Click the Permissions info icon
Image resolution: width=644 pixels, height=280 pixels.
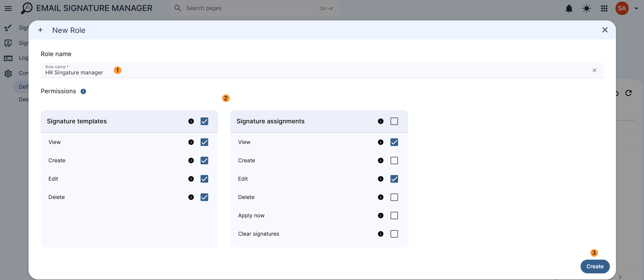[83, 91]
